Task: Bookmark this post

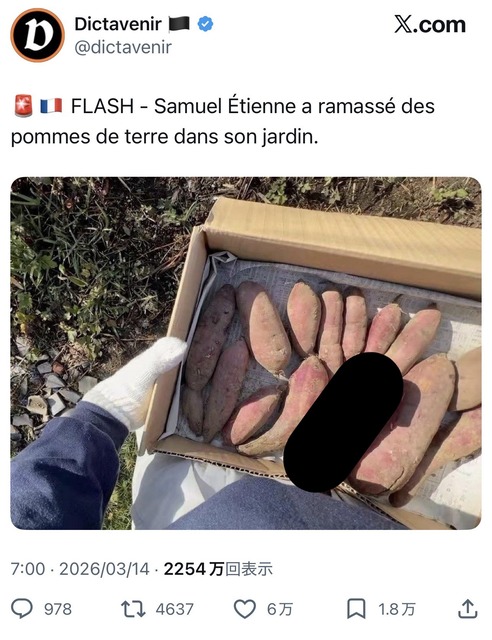Action: coord(356,609)
